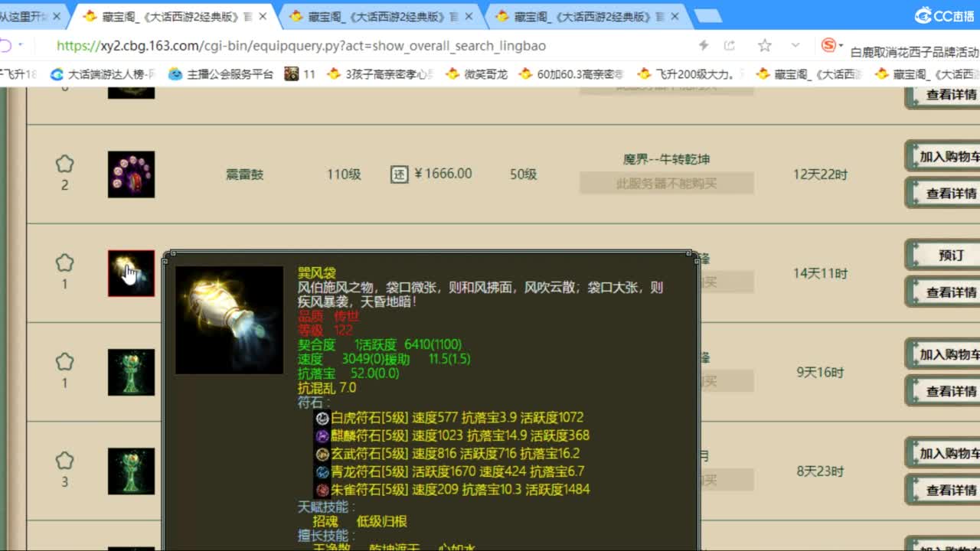Image resolution: width=980 pixels, height=551 pixels.
Task: Click the 震雷鼓 item name
Action: coord(244,174)
